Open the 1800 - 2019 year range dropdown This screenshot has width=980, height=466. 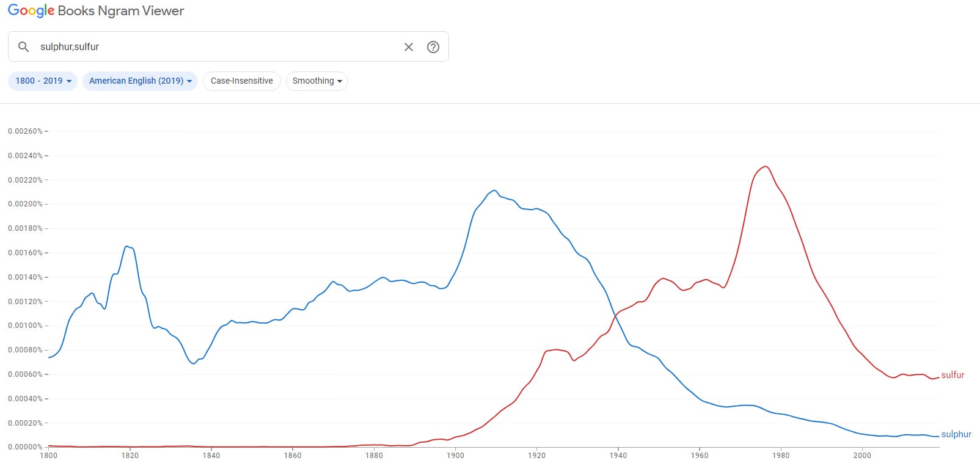pos(43,81)
